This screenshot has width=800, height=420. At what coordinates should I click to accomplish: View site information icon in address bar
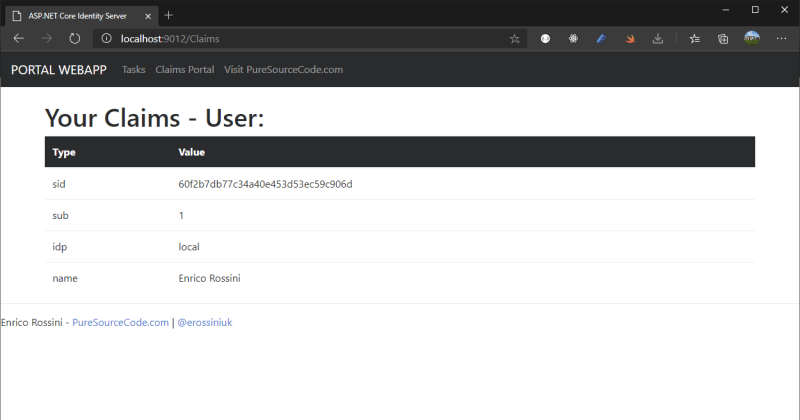click(x=106, y=39)
